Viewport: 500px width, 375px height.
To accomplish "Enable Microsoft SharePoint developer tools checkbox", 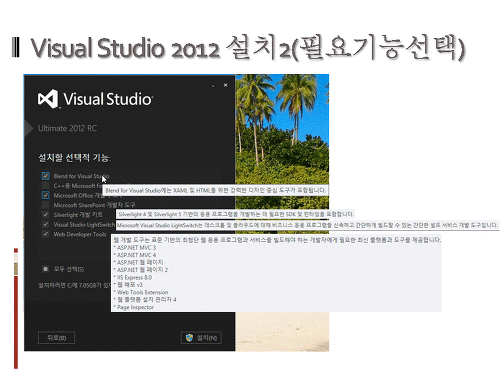I will point(46,205).
